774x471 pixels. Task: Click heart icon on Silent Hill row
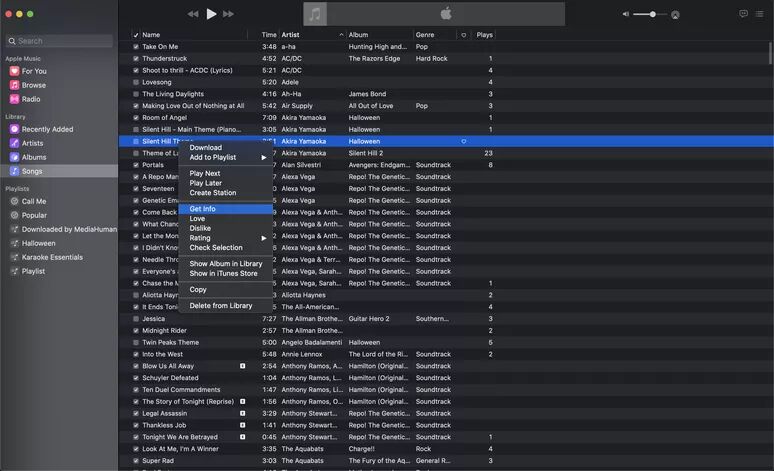(x=464, y=141)
